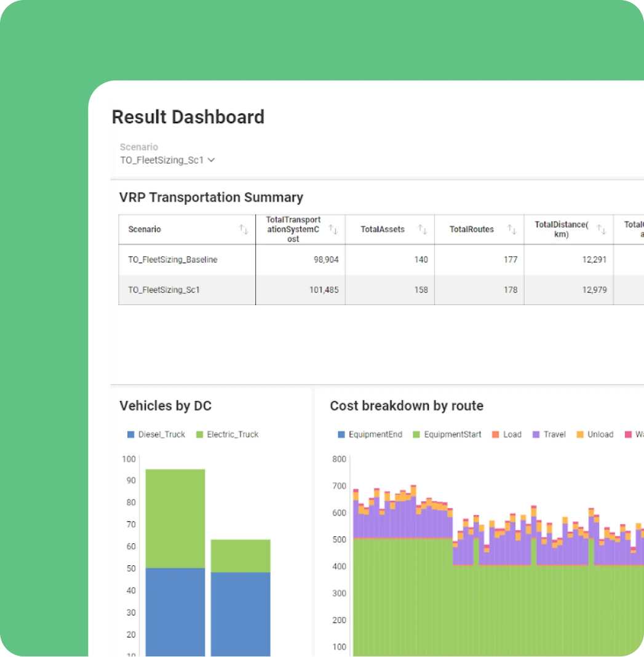Toggle Travel legend series
This screenshot has height=657, width=644.
pos(549,434)
